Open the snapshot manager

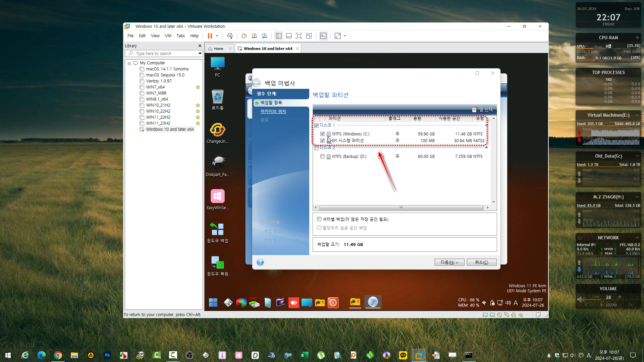coord(264,36)
